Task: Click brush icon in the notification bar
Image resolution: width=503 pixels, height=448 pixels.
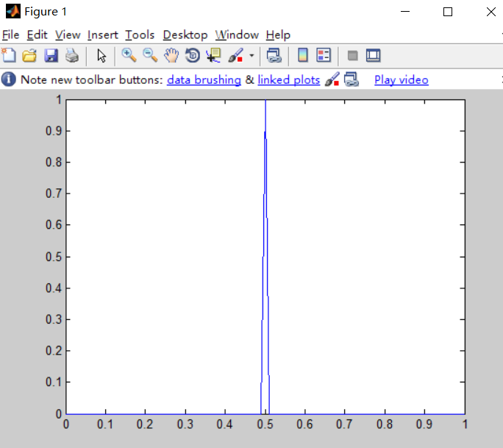Action: 332,79
